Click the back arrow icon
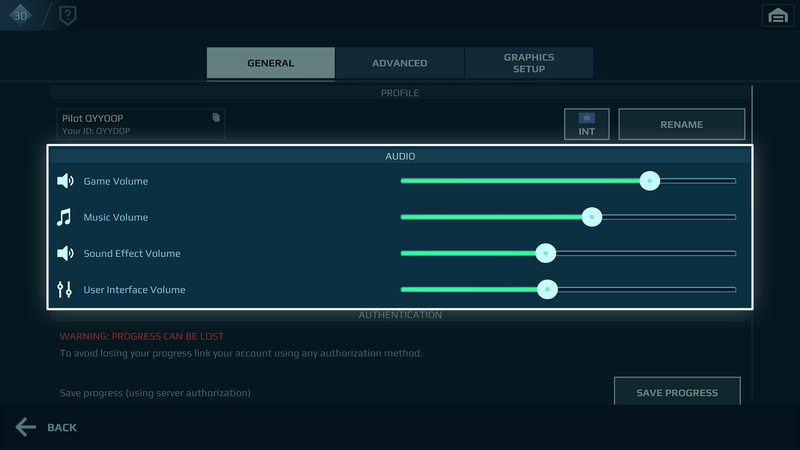This screenshot has height=450, width=800. pos(26,427)
